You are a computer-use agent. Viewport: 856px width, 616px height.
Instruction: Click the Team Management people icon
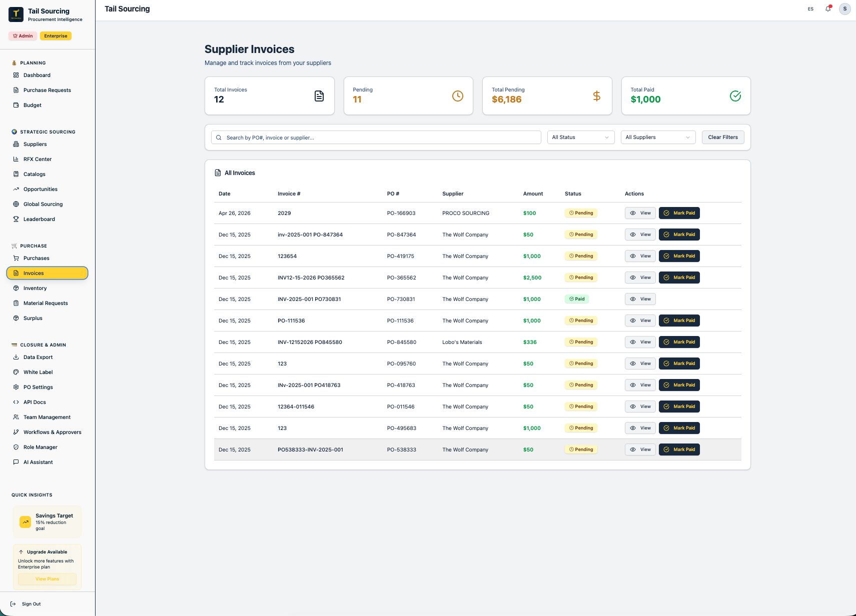[16, 417]
